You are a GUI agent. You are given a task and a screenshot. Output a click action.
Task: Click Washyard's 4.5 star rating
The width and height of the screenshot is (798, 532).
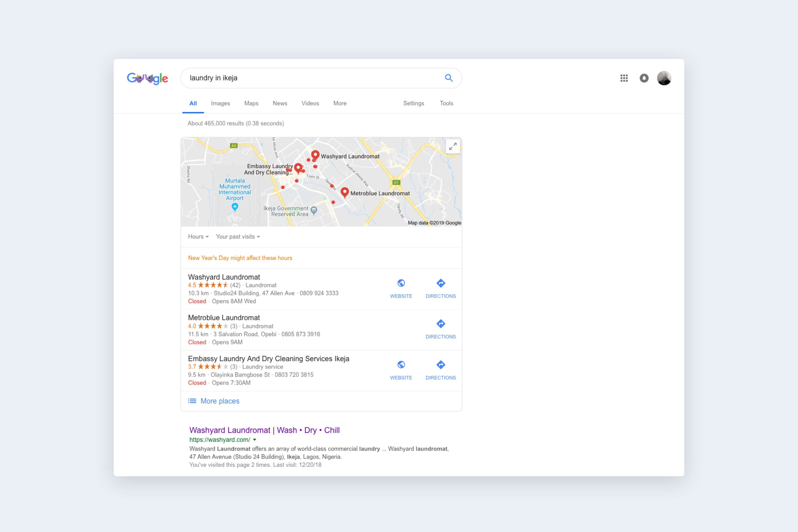(208, 285)
